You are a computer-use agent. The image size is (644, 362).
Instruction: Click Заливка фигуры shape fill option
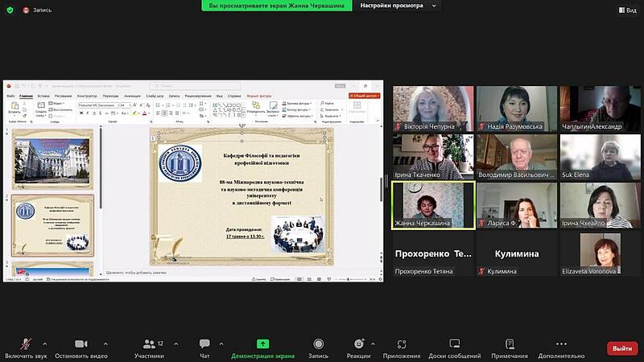pos(296,104)
